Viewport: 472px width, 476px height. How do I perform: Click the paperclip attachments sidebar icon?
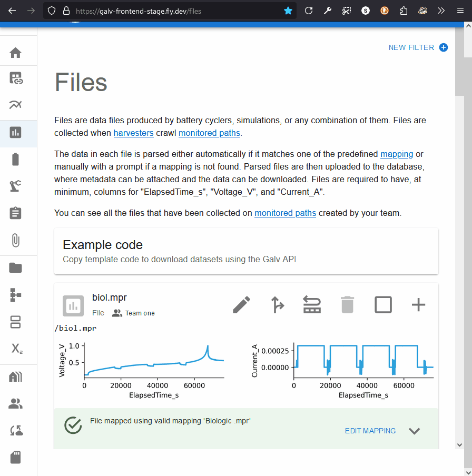(x=16, y=241)
